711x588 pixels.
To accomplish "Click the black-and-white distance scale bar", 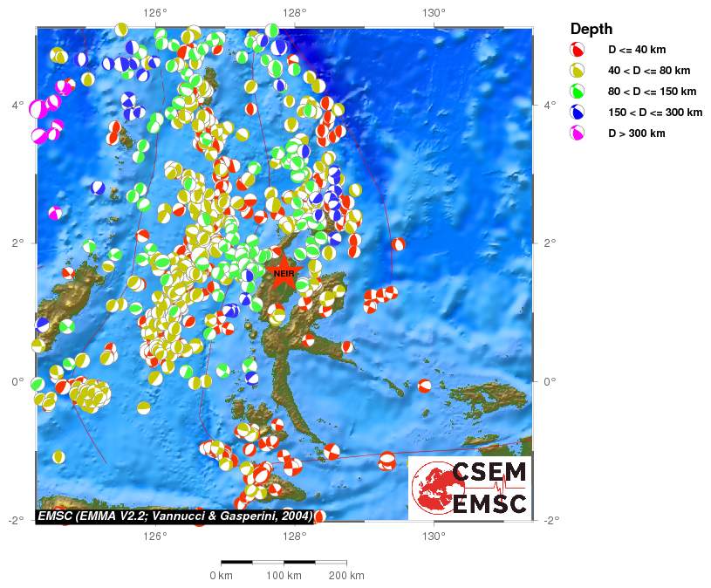I will point(284,562).
